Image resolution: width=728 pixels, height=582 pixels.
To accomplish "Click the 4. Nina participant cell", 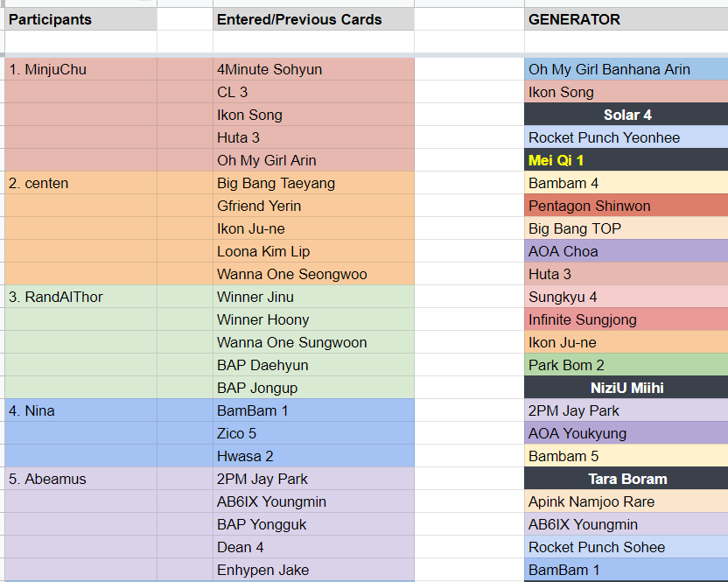I will pyautogui.click(x=80, y=410).
